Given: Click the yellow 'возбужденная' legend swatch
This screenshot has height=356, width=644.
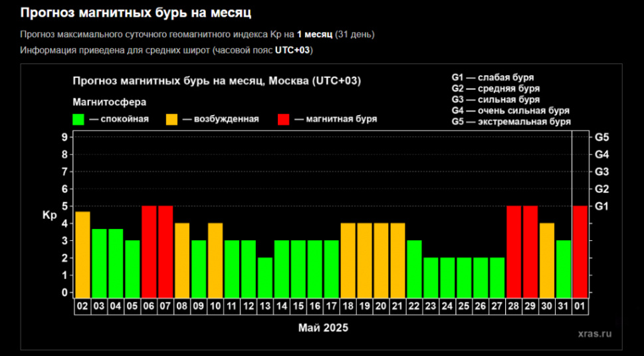Looking at the screenshot, I should [x=171, y=119].
